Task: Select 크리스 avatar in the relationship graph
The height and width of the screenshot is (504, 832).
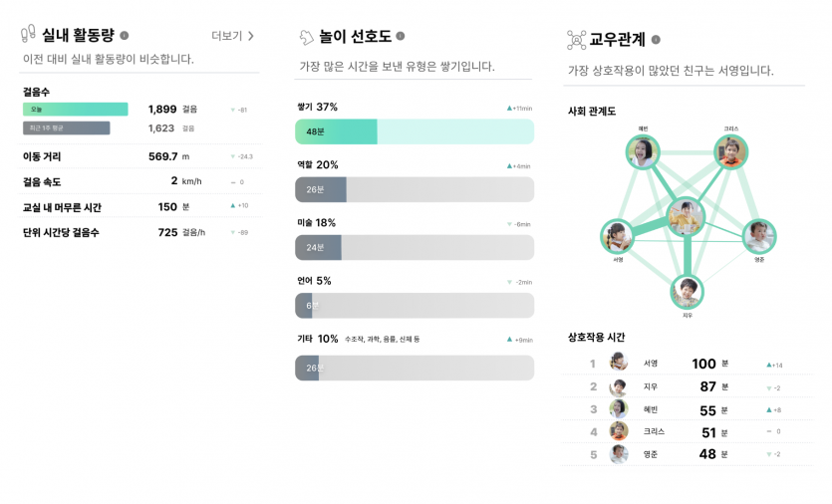Action: [x=730, y=152]
